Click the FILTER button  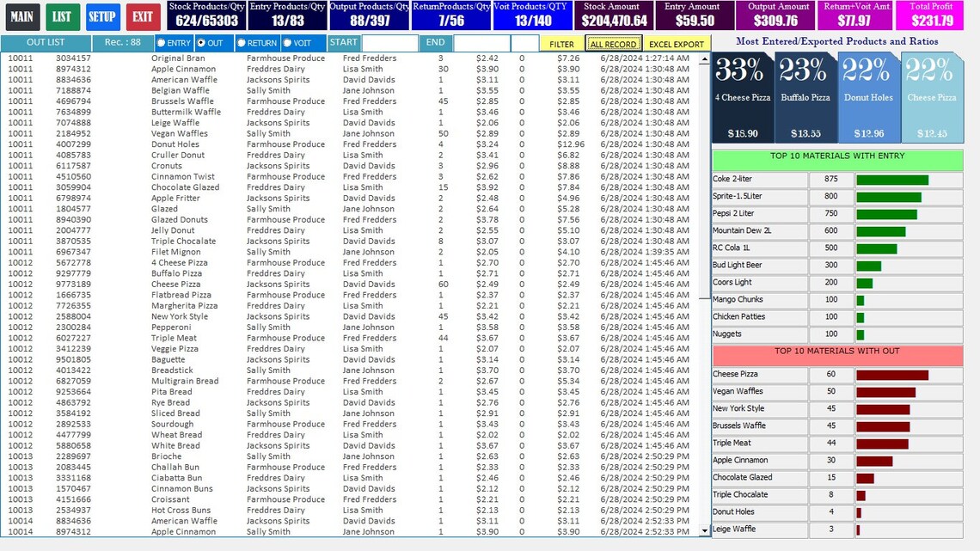coord(560,43)
